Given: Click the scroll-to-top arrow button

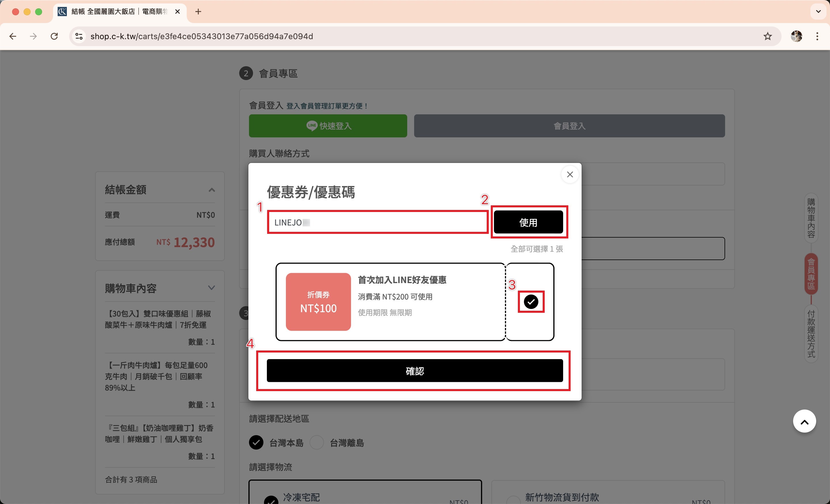Looking at the screenshot, I should tap(804, 422).
